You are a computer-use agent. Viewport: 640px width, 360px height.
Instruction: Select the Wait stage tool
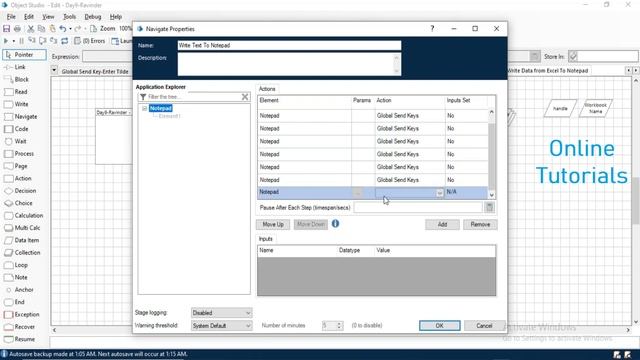pos(16,141)
